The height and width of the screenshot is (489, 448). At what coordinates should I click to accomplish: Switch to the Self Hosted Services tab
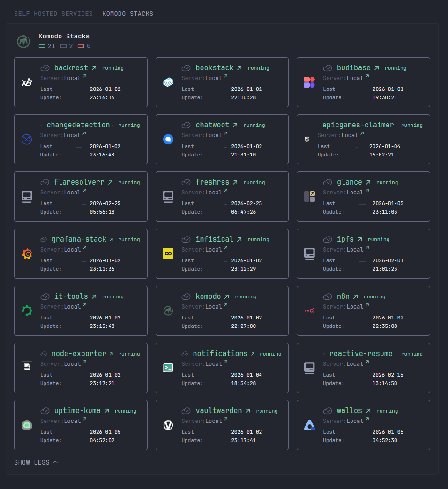(53, 14)
